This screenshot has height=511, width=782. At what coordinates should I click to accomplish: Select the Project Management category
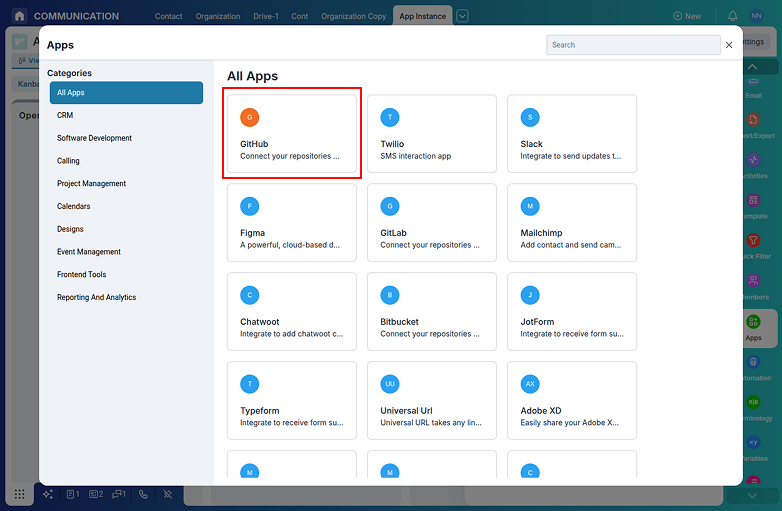click(x=126, y=183)
